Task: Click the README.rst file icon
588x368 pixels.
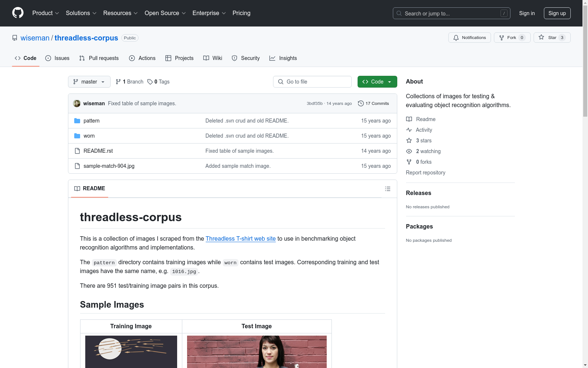Action: 77,151
